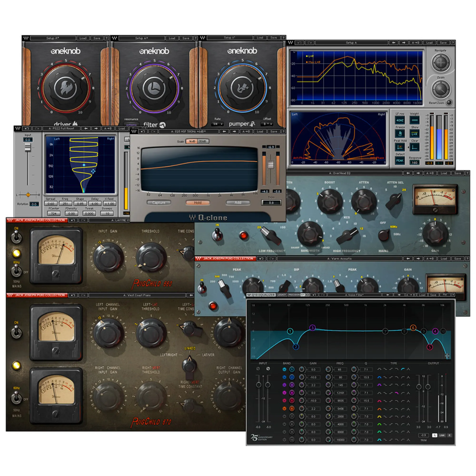
Task: Select X2 precision mode in Q10 Equalizer
Action: [307, 295]
